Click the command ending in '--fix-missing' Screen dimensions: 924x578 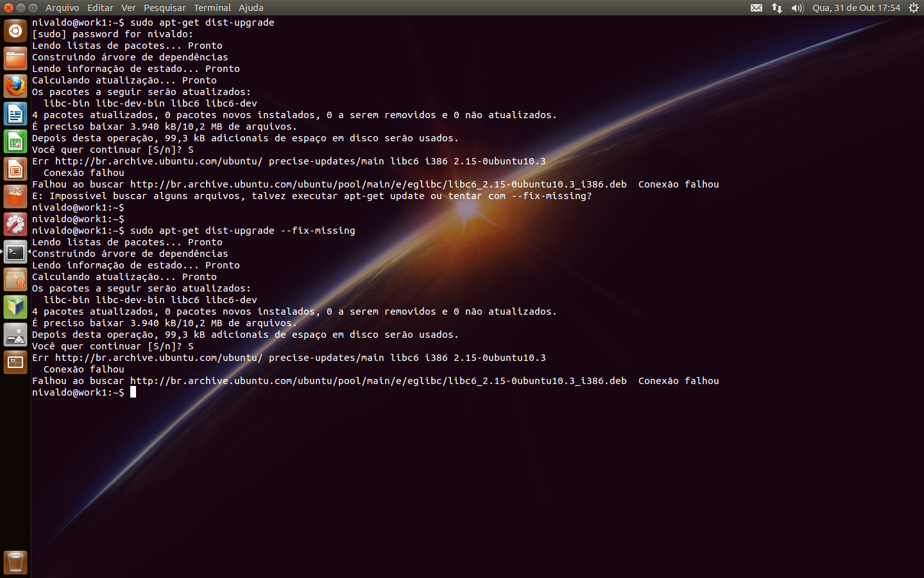pos(243,231)
